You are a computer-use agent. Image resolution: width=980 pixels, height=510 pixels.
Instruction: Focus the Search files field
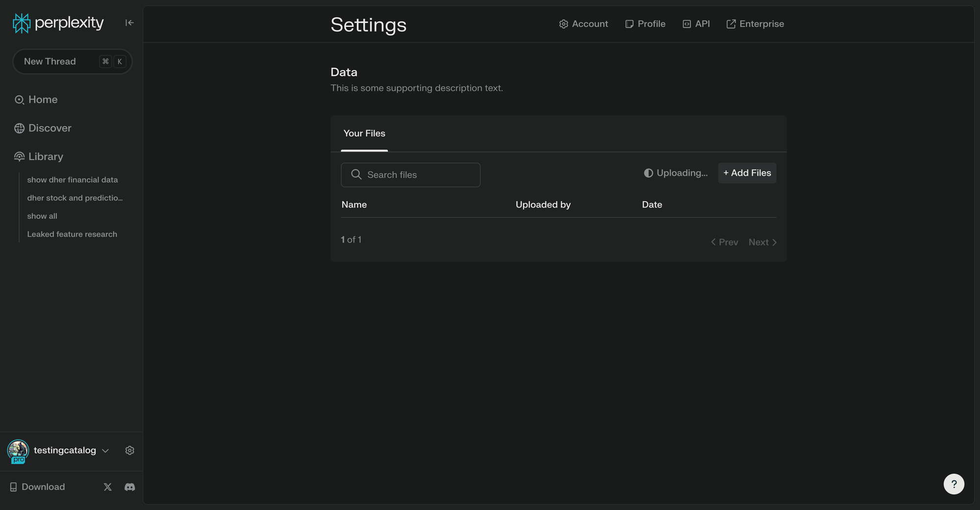tap(411, 175)
